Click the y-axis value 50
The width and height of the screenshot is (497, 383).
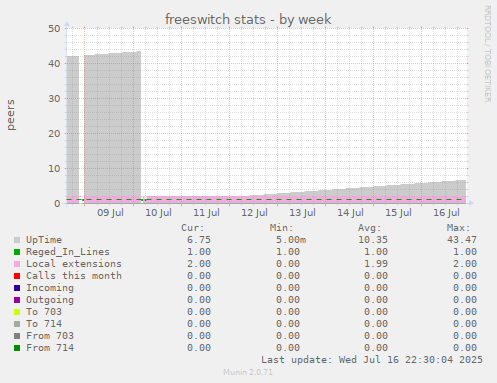tap(54, 29)
